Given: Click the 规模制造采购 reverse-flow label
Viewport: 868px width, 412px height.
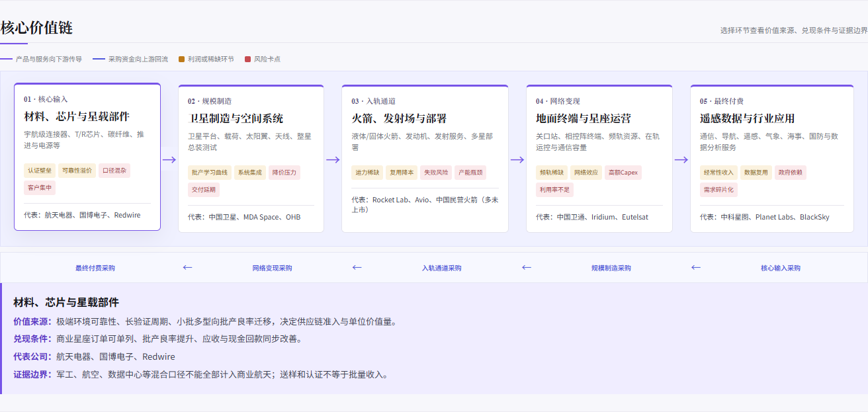Looking at the screenshot, I should coord(611,268).
